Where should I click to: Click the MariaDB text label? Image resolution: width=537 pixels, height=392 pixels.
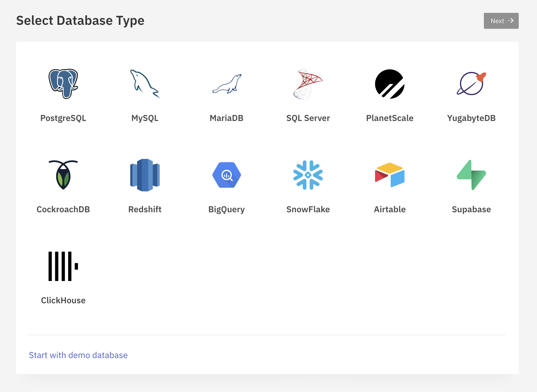(x=227, y=118)
